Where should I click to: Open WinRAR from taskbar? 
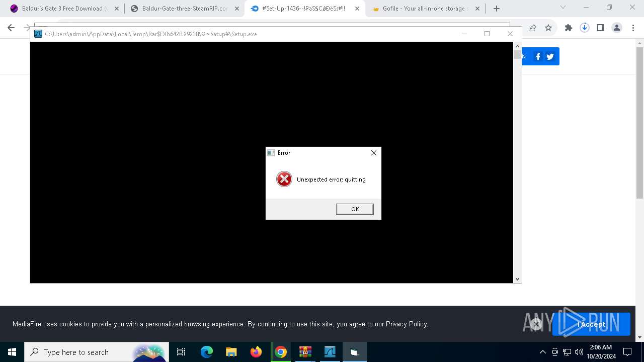[x=305, y=352]
